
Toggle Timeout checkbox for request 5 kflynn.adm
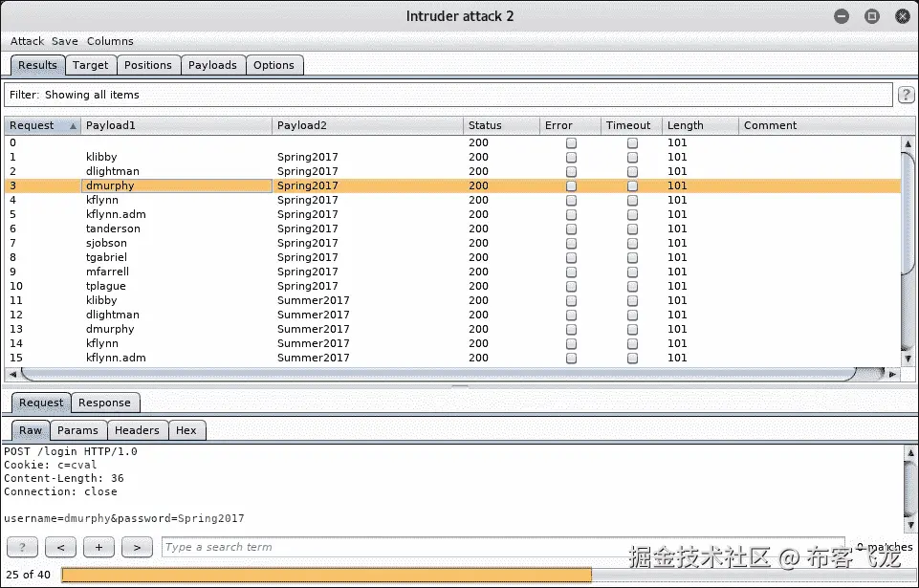click(x=632, y=214)
